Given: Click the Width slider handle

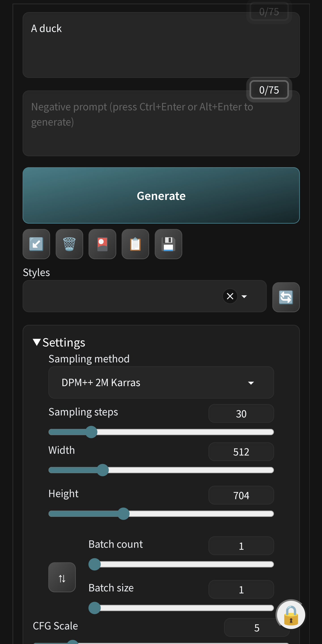Looking at the screenshot, I should tap(102, 470).
